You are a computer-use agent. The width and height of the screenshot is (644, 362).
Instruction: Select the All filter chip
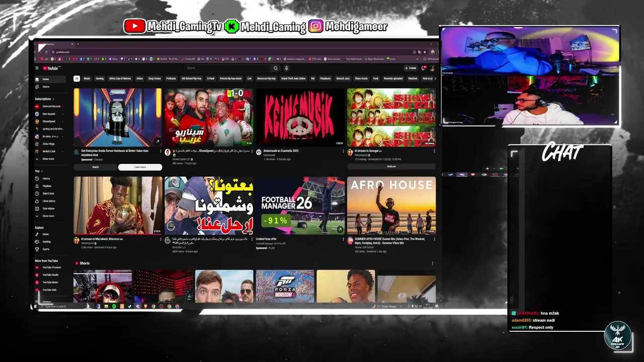(x=76, y=78)
